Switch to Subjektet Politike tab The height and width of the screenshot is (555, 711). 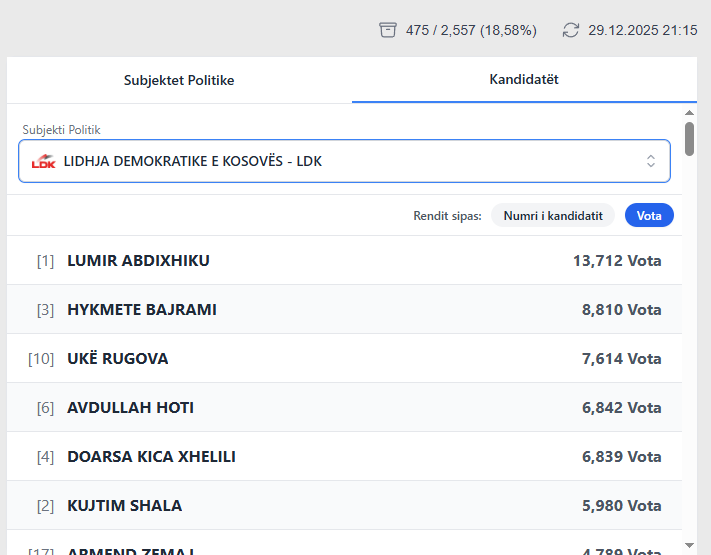click(179, 80)
